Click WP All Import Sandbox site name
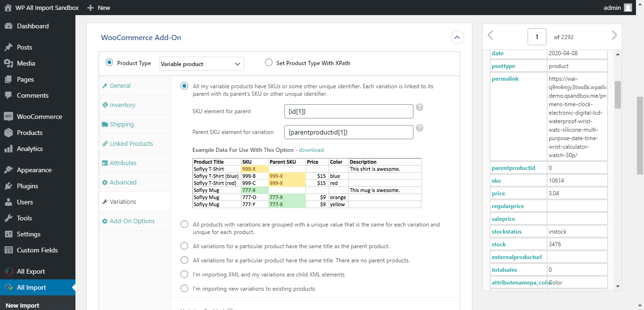644x310 pixels. [47, 8]
